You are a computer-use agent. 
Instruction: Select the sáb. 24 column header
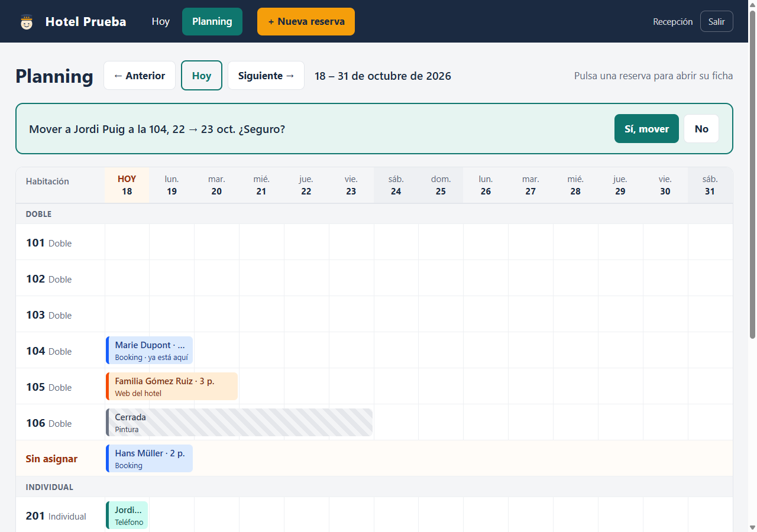(x=396, y=185)
